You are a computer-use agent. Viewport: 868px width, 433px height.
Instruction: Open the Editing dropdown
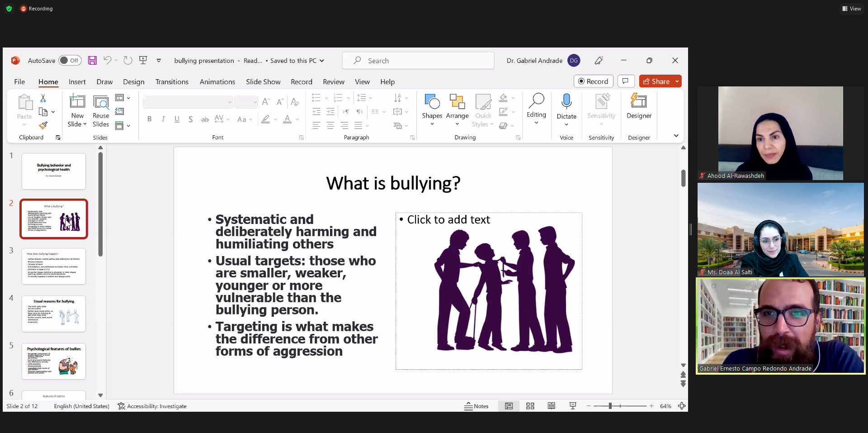[536, 110]
